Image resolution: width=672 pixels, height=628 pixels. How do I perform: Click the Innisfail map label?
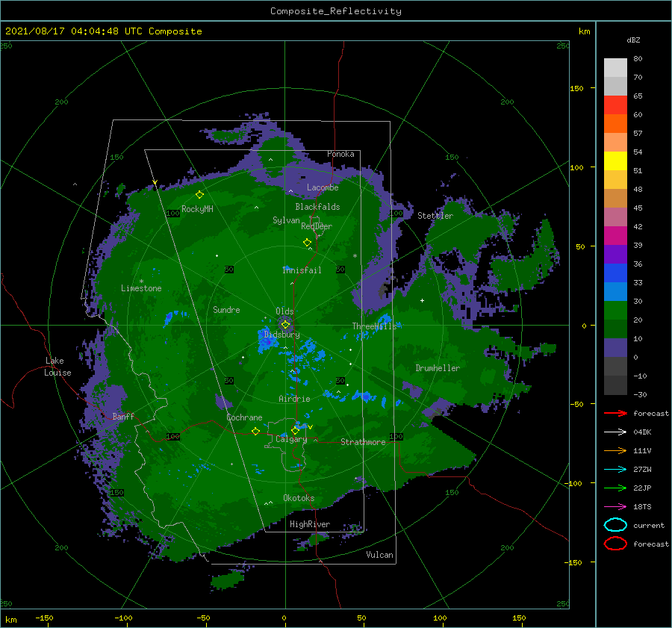(x=302, y=270)
